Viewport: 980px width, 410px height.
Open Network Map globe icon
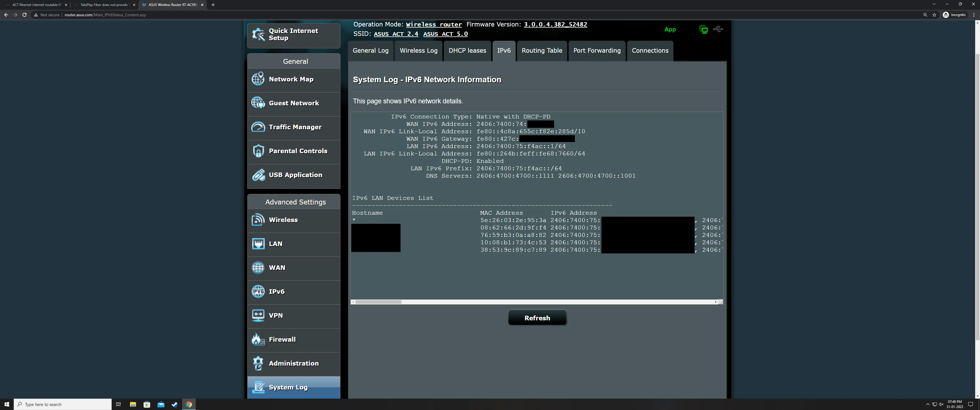tap(258, 79)
